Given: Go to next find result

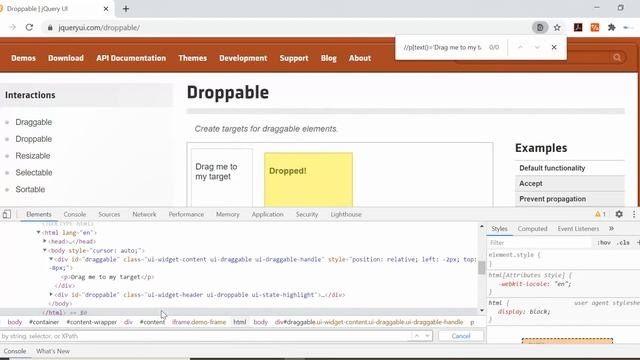Looking at the screenshot, I should 537,47.
